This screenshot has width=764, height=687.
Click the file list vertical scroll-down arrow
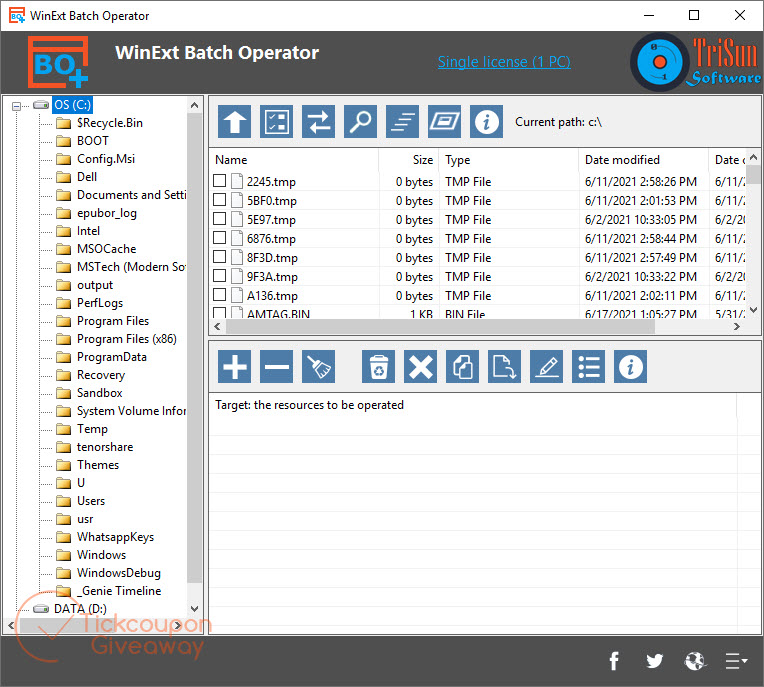click(753, 310)
